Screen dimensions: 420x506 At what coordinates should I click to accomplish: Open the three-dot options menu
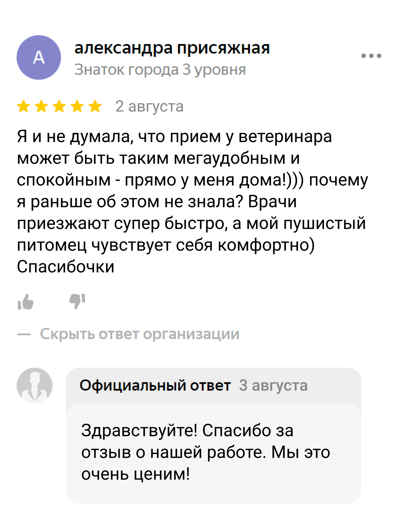[371, 56]
